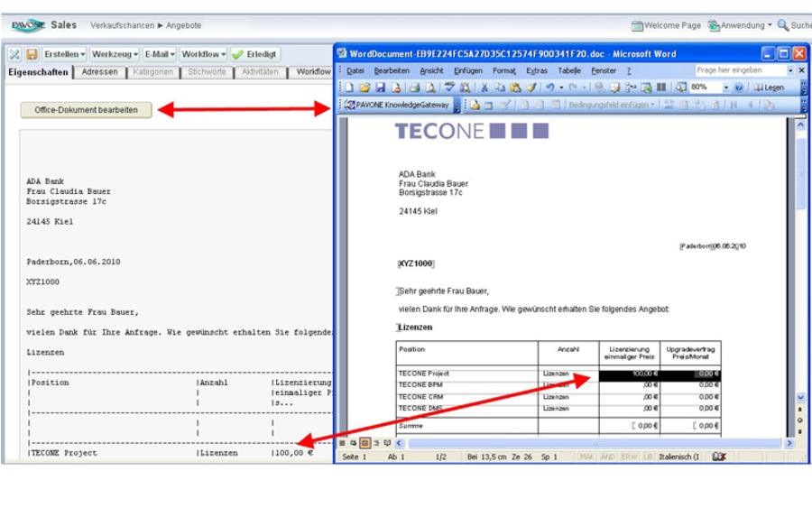Open the 80% zoom dropdown in Word

pyautogui.click(x=726, y=88)
